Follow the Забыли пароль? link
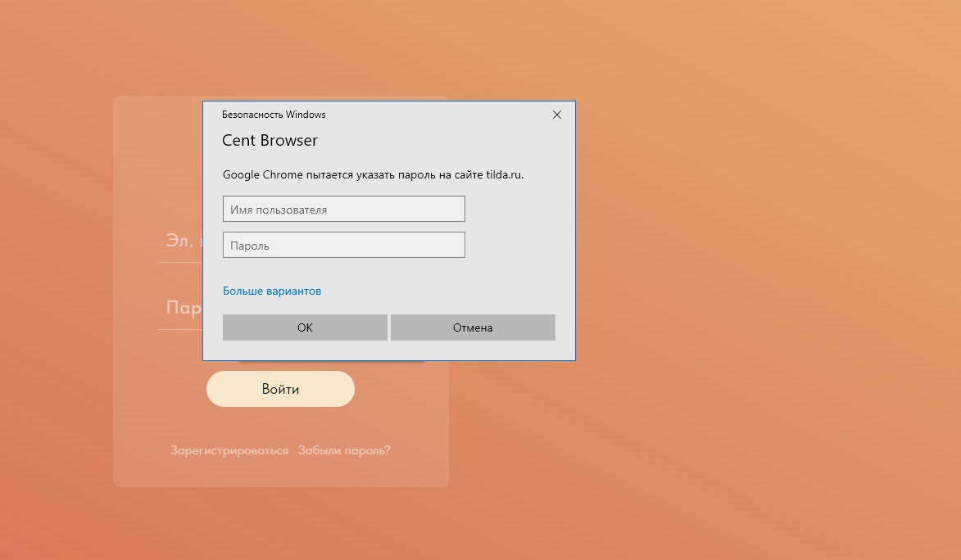This screenshot has height=560, width=961. tap(344, 450)
